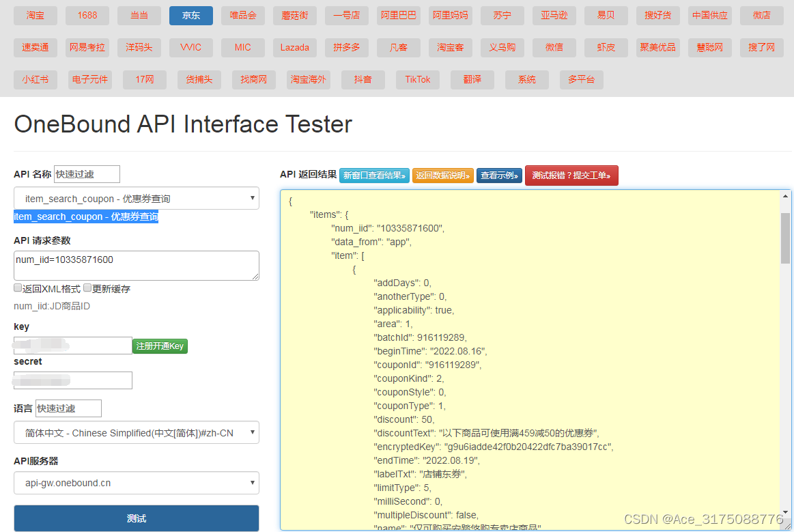Switch to the 易贝 tab
This screenshot has width=794, height=532.
point(606,16)
